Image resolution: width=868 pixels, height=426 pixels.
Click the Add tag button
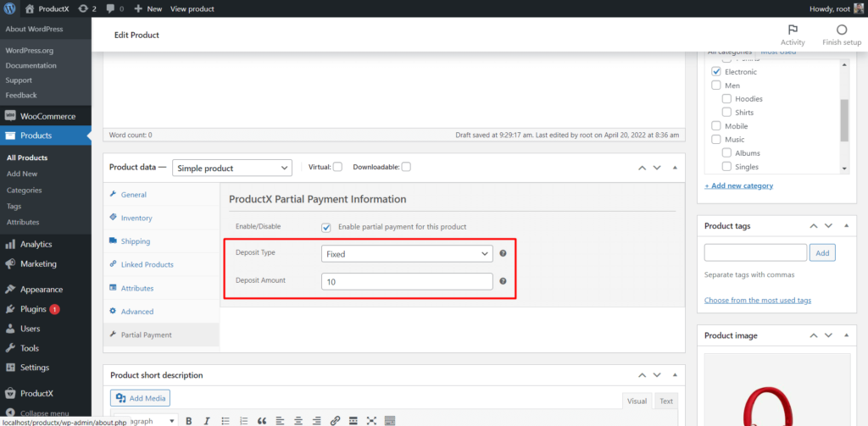point(822,253)
